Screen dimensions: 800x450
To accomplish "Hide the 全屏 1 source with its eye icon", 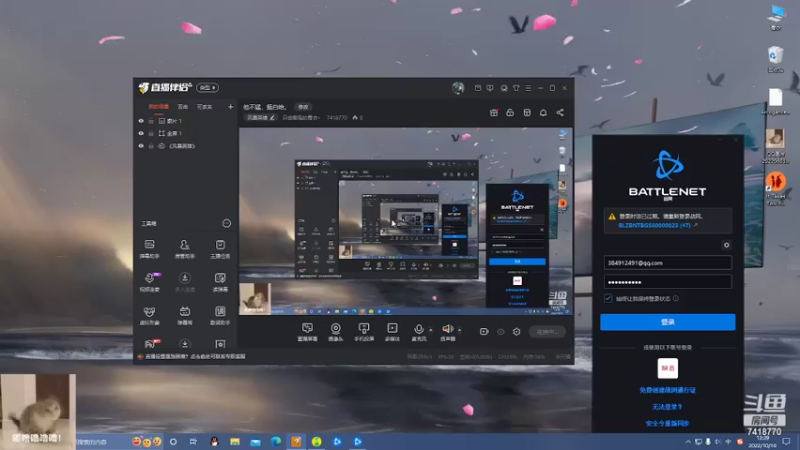I will [141, 133].
